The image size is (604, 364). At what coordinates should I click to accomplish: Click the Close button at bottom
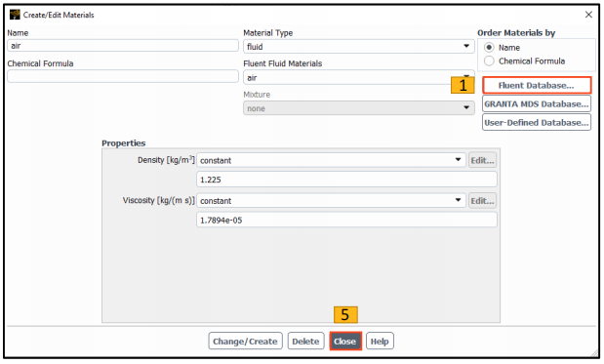(x=345, y=341)
